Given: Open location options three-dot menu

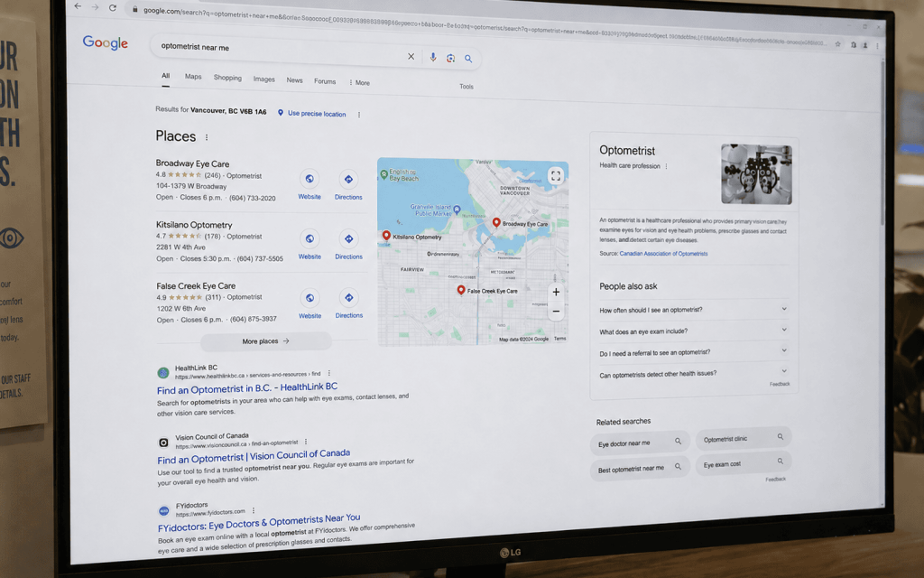Looking at the screenshot, I should click(x=359, y=115).
